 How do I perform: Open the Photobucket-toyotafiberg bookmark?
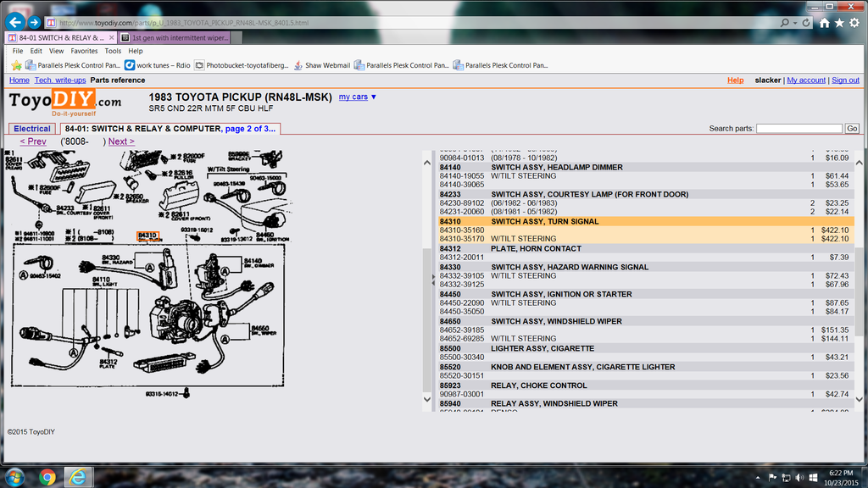tap(242, 65)
